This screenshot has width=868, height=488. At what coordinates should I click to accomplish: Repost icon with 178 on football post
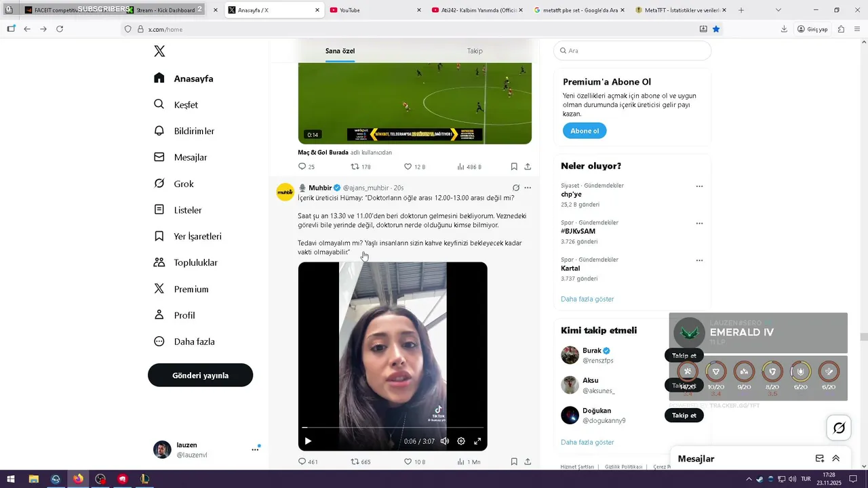tap(355, 167)
